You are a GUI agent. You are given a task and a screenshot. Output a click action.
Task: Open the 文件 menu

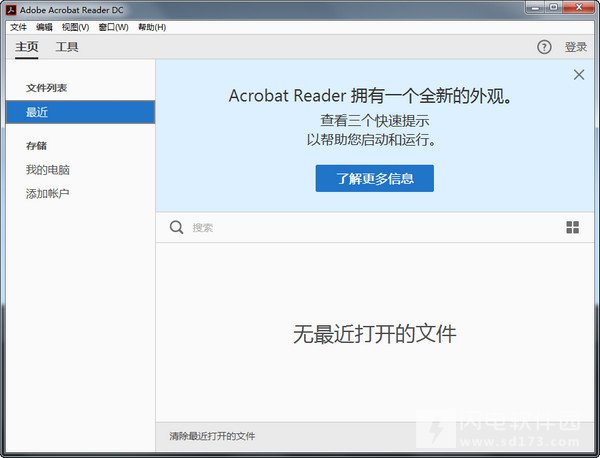click(18, 27)
